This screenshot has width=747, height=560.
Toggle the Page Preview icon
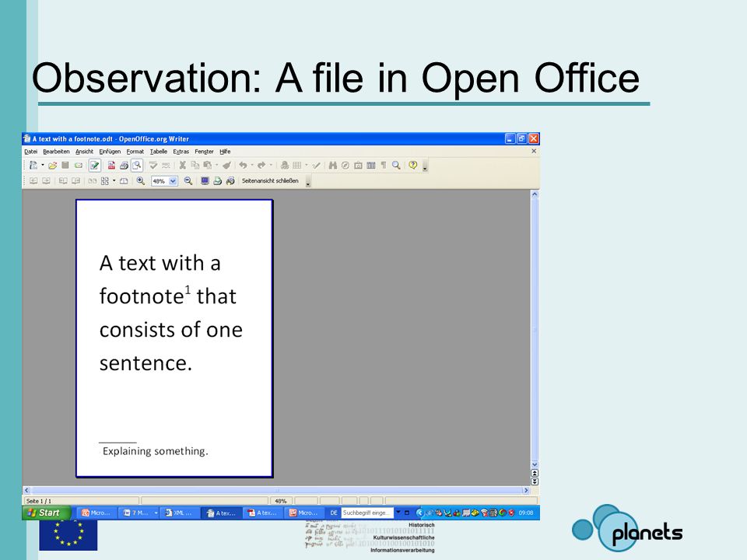137,165
